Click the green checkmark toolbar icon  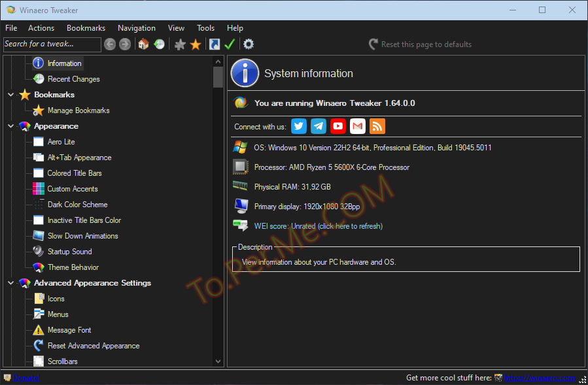point(230,44)
